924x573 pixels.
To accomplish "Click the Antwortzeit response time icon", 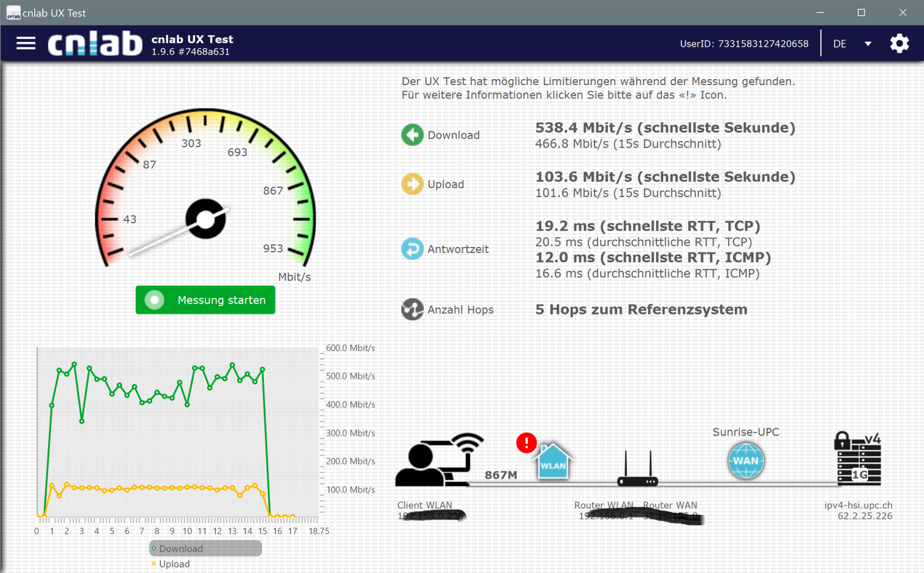I will (x=412, y=249).
